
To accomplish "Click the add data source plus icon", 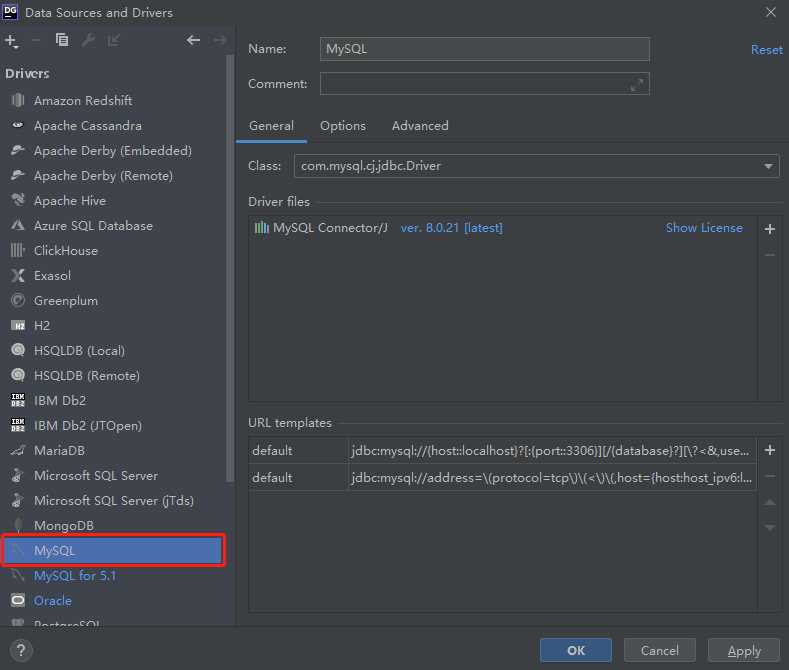I will click(11, 41).
